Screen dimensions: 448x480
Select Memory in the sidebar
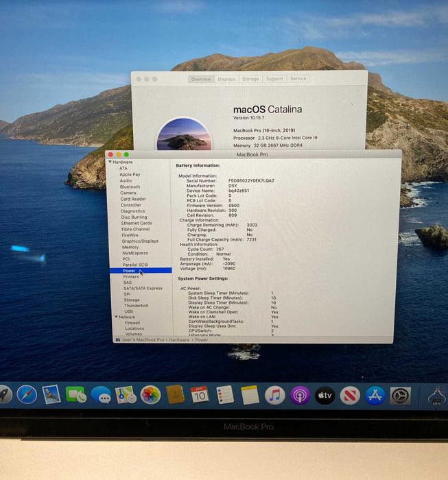click(130, 247)
